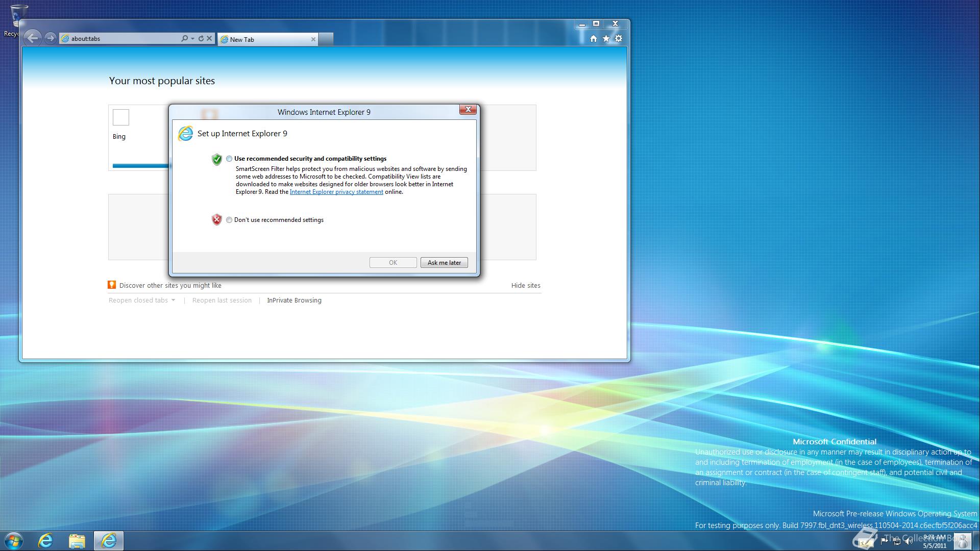Go forward with the browser forward arrow

[x=50, y=38]
